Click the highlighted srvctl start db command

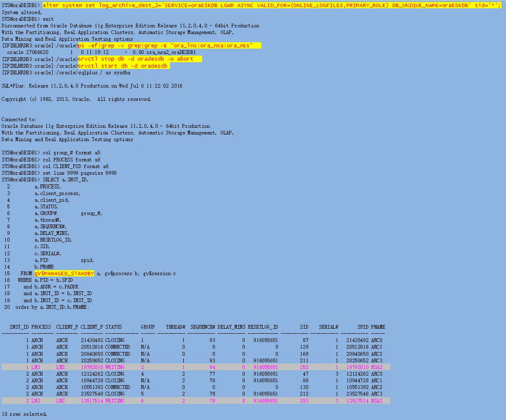tap(123, 66)
